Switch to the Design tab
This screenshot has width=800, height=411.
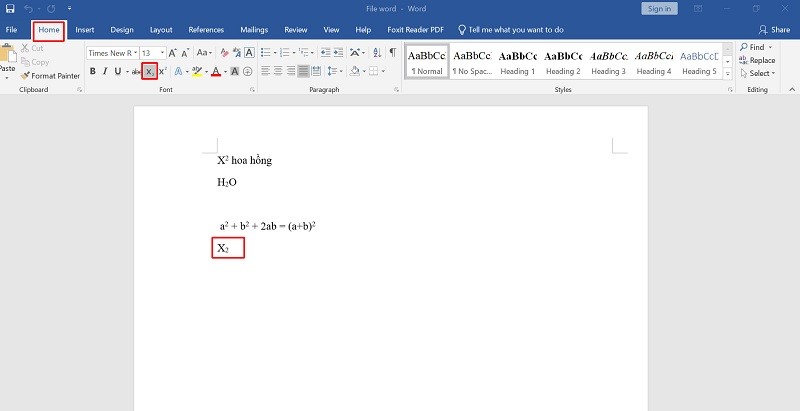[x=122, y=30]
